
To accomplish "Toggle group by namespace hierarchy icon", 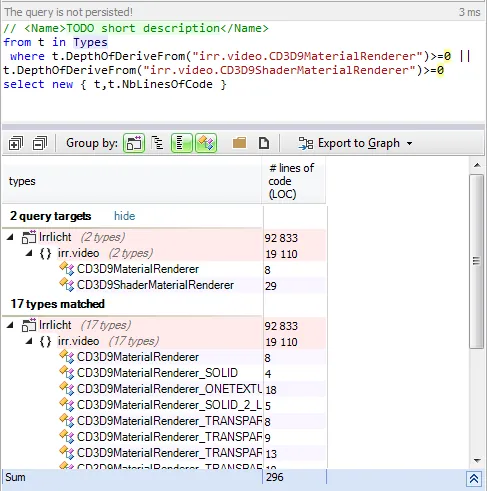I will click(157, 143).
